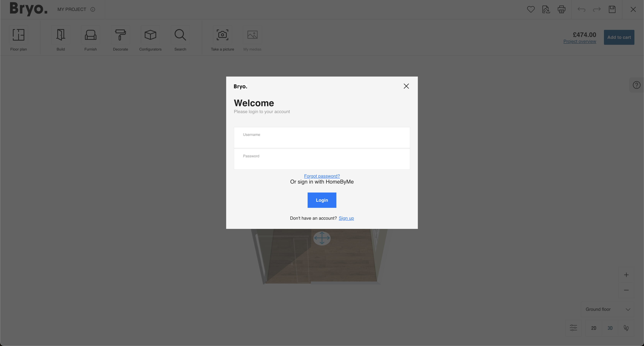Screen dimensions: 644x346
Task: Select the Decorate tool
Action: (121, 38)
